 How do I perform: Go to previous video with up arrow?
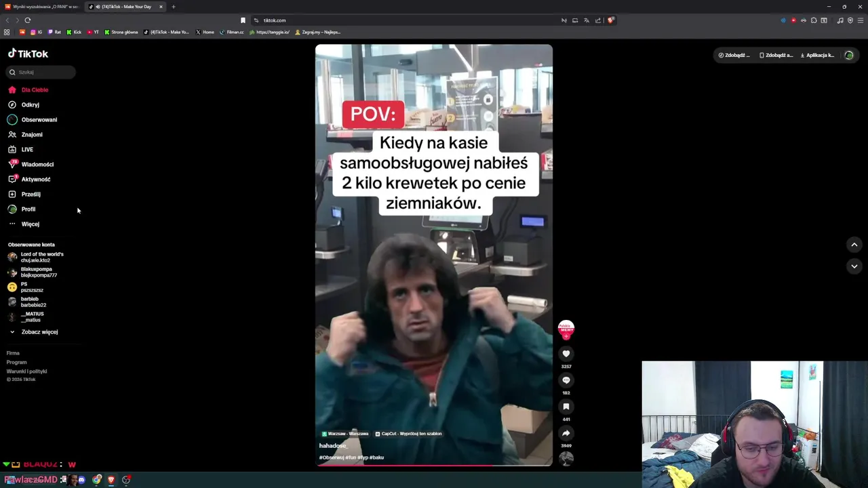(x=854, y=245)
